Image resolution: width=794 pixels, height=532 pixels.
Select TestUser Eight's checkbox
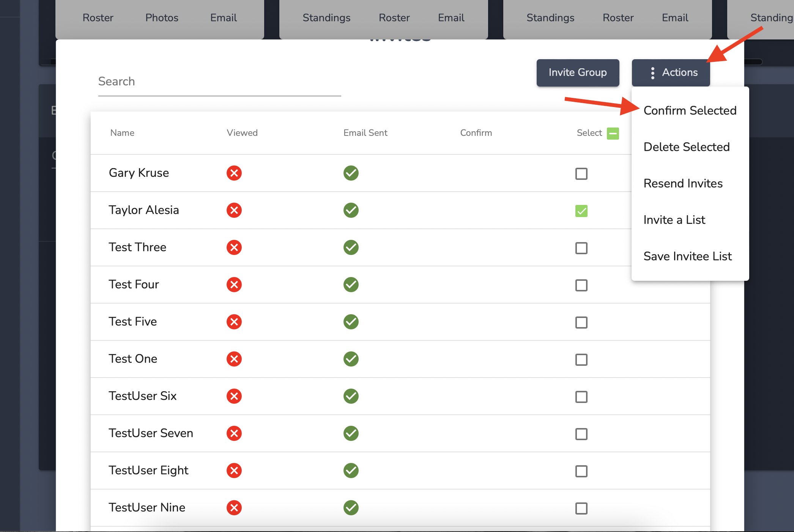click(581, 471)
